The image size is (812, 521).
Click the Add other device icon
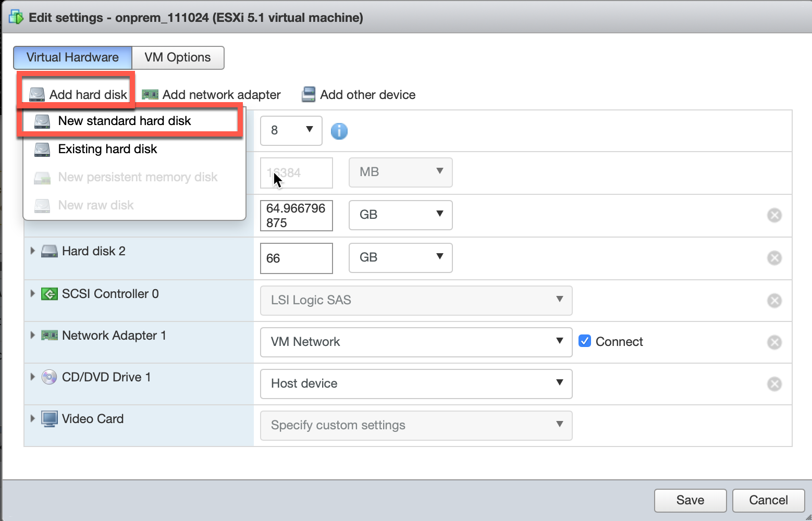(x=309, y=94)
